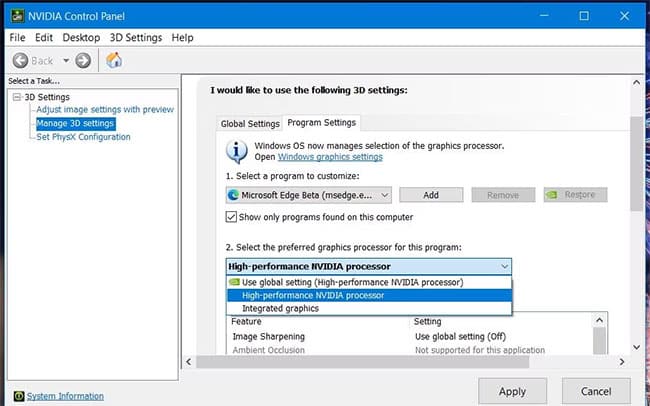Viewport: 650px width, 406px height.
Task: Maximize the NVIDIA Control Panel window
Action: tap(584, 16)
